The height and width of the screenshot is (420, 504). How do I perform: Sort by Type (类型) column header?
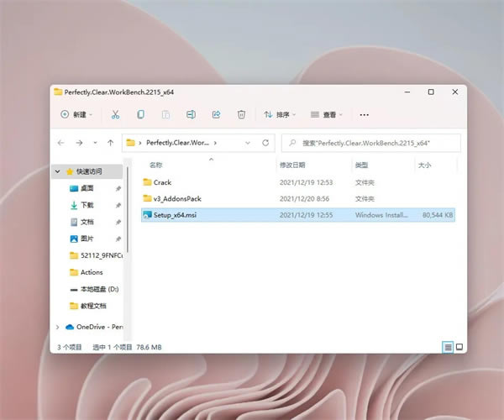361,165
